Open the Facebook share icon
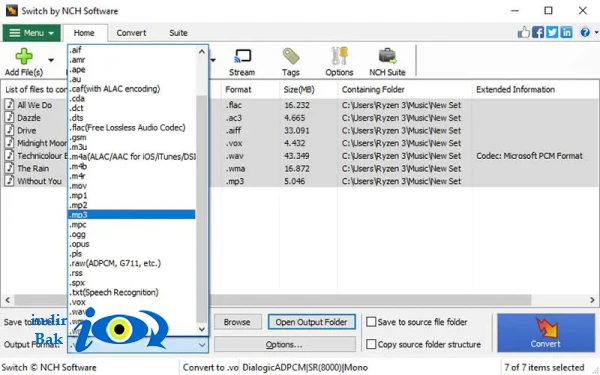600x375 pixels. [538, 32]
